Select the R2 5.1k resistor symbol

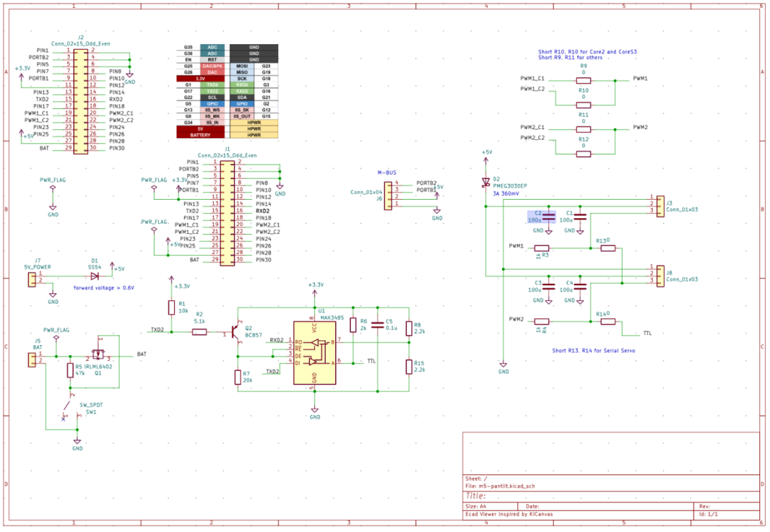199,332
